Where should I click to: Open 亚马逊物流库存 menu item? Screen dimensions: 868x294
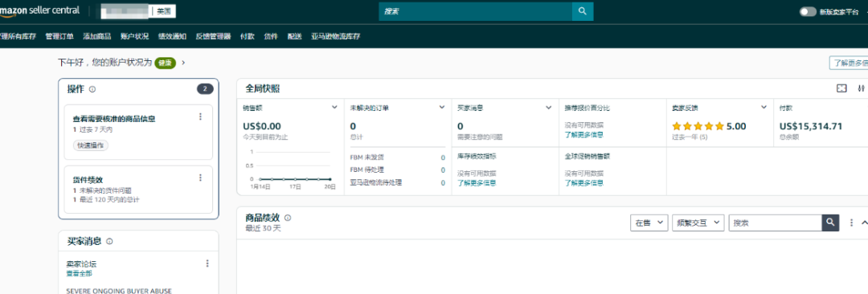pyautogui.click(x=335, y=36)
